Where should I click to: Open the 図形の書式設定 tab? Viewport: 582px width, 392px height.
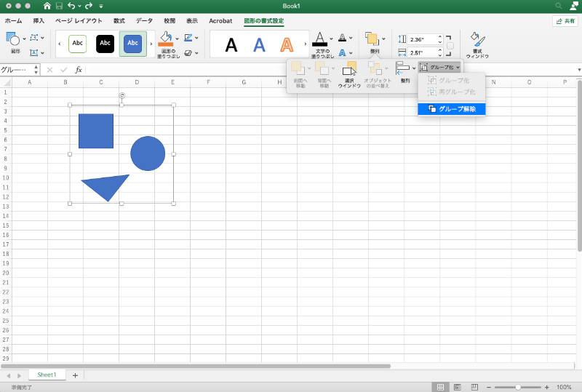pyautogui.click(x=264, y=21)
